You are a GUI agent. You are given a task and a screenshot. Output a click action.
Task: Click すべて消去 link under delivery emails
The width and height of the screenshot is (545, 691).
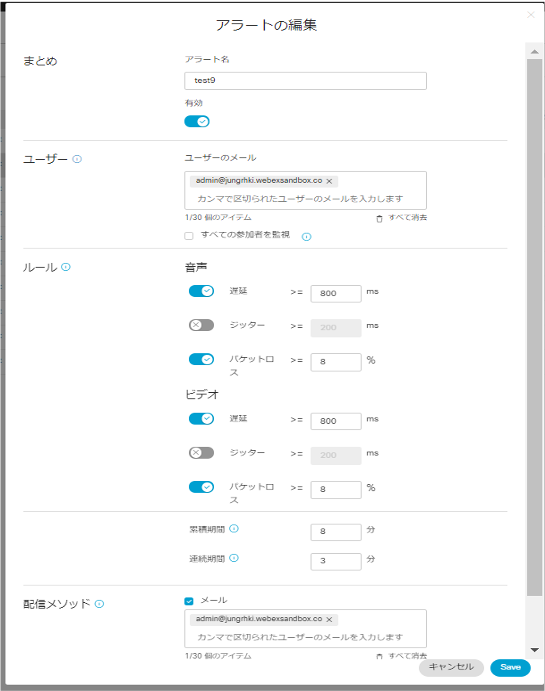click(408, 656)
